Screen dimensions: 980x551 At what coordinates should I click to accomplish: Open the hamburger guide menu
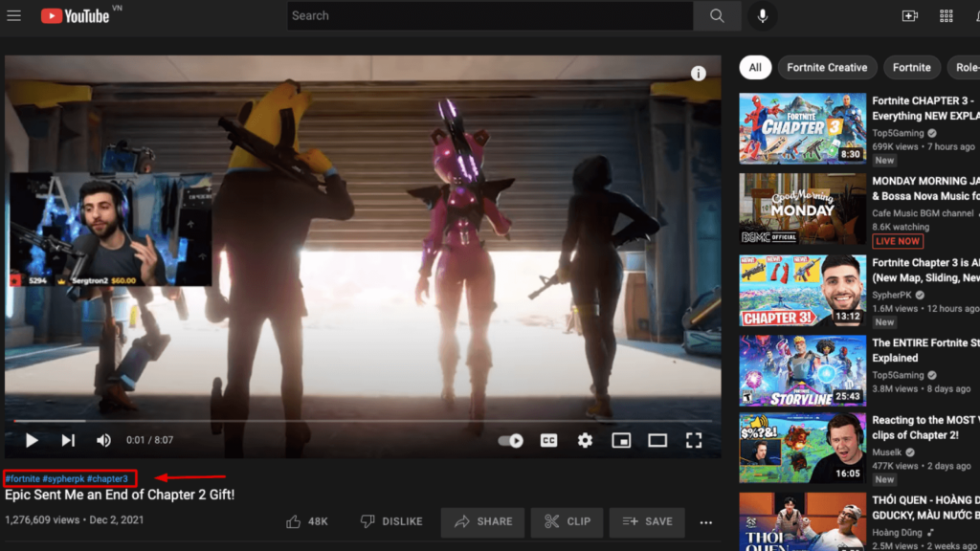13,15
